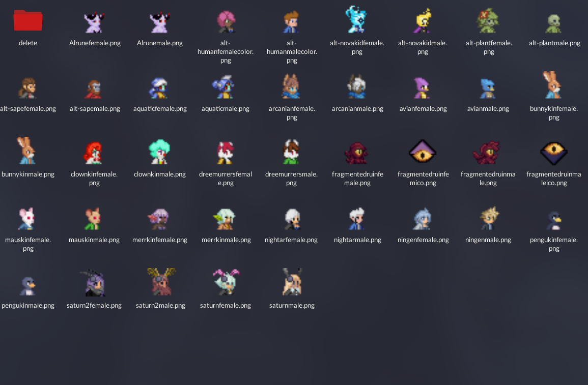
Task: Click the clownkinmale.png sprite icon
Action: point(159,152)
